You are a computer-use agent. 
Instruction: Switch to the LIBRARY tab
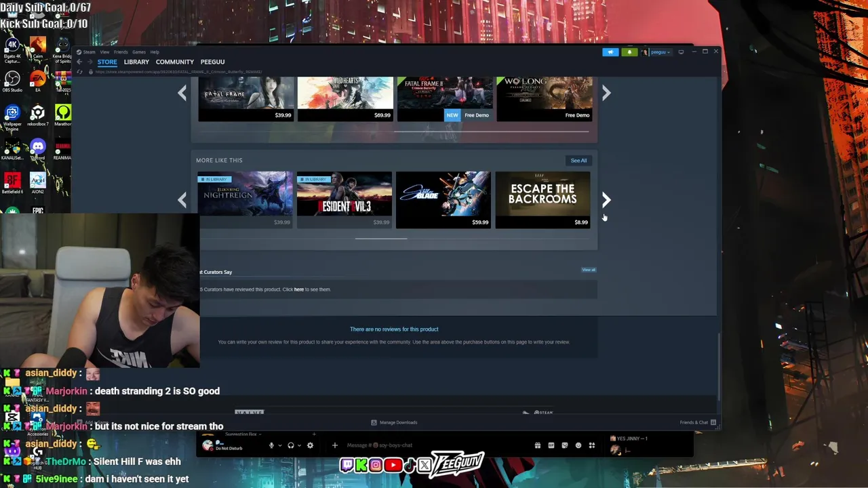coord(136,62)
